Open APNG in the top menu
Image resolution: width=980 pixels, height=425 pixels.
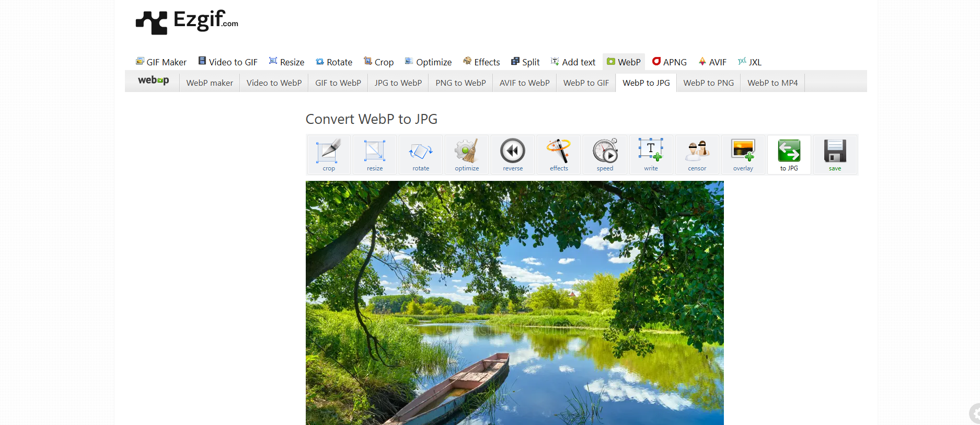coord(670,62)
